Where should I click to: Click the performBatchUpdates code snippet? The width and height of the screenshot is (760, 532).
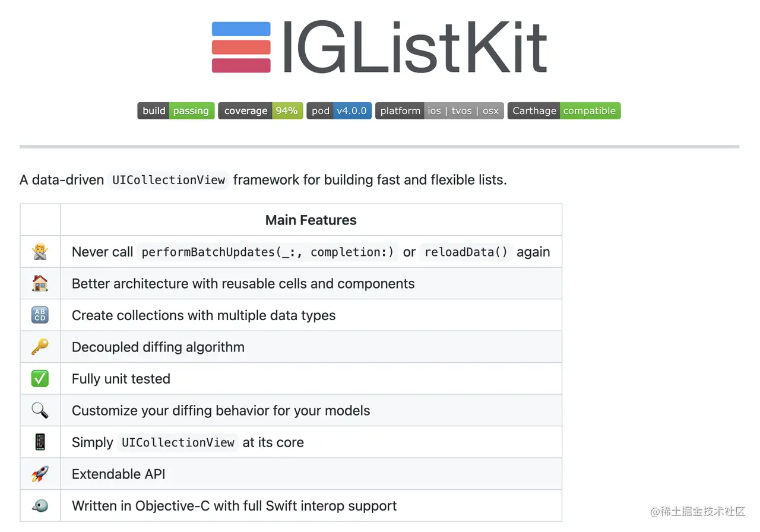pyautogui.click(x=268, y=252)
